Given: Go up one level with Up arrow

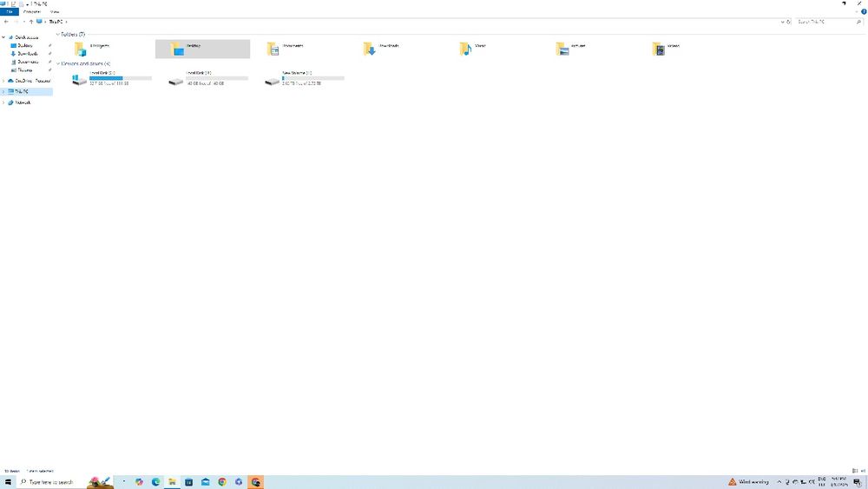Looking at the screenshot, I should click(x=31, y=22).
